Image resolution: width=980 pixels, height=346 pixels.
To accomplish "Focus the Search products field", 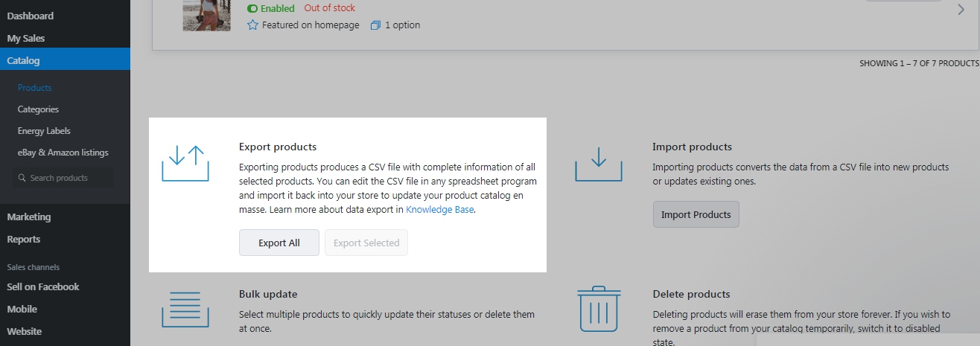I will click(63, 178).
